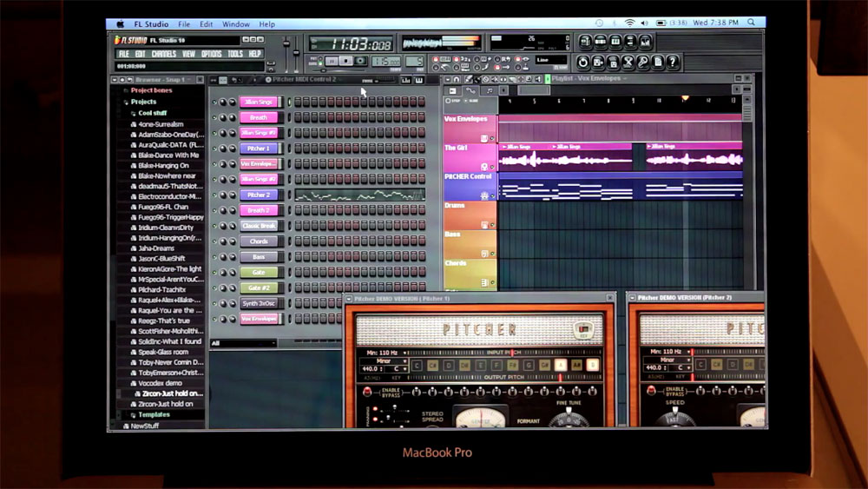
Task: Open the Line snap dropdown
Action: coord(550,60)
